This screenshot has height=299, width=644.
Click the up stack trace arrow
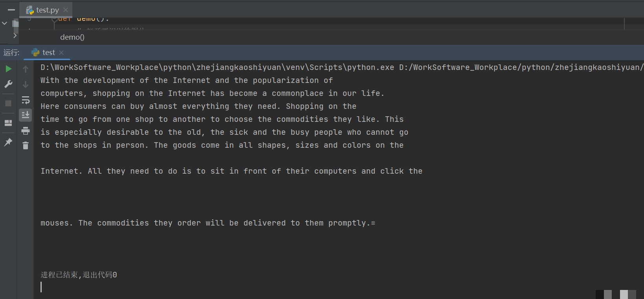tap(26, 69)
